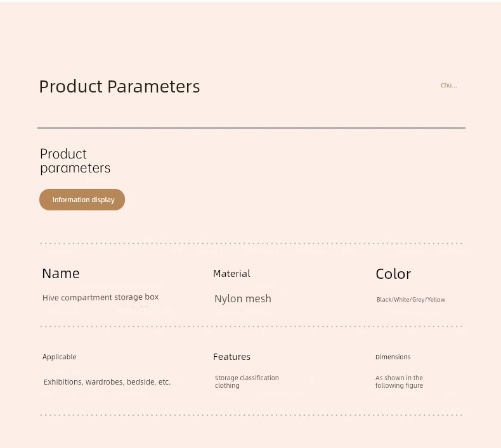Click the solid gray horizontal divider line
501x448 pixels.
point(252,128)
